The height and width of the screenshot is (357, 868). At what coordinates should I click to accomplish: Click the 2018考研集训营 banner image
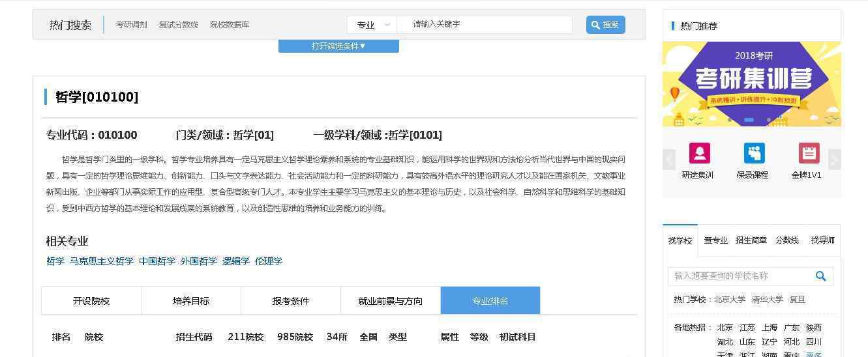tap(751, 84)
